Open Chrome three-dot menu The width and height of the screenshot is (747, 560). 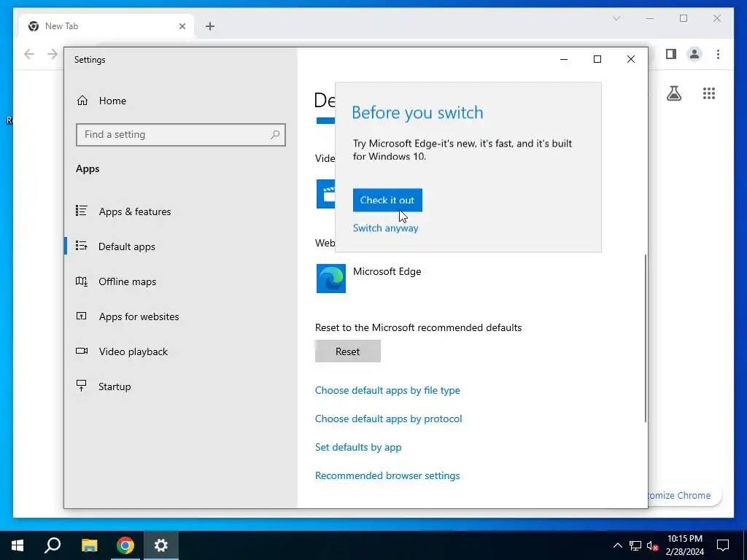click(x=718, y=54)
